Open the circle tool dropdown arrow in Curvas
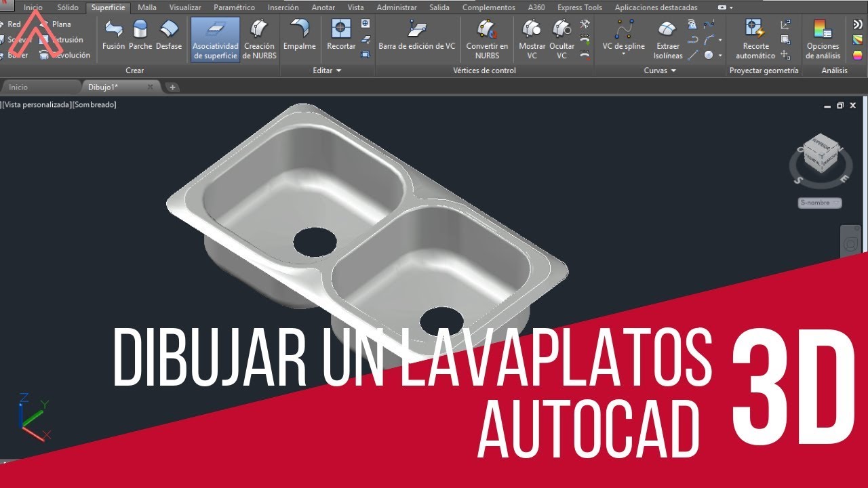 click(x=720, y=56)
